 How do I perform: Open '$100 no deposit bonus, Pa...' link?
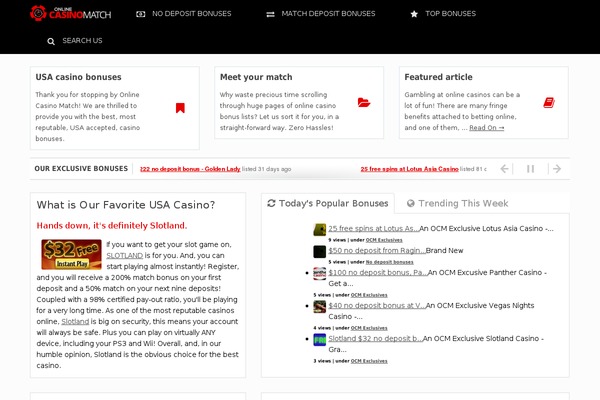tap(378, 273)
